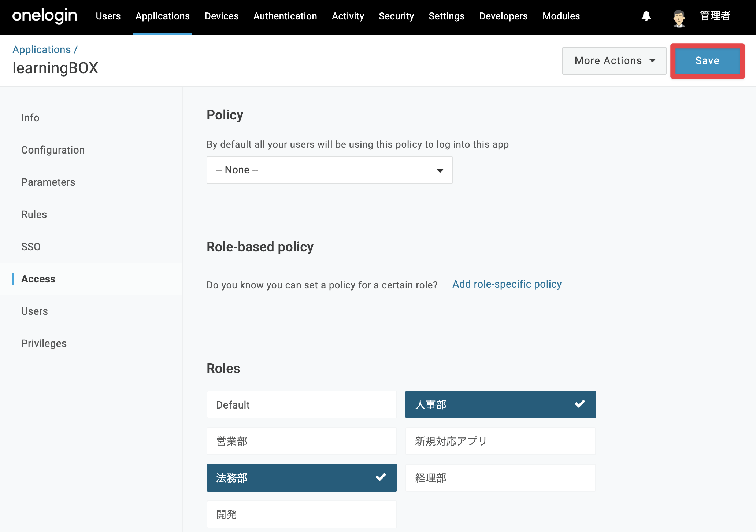Click the learningBOX application title
Image resolution: width=756 pixels, height=532 pixels.
pos(55,68)
